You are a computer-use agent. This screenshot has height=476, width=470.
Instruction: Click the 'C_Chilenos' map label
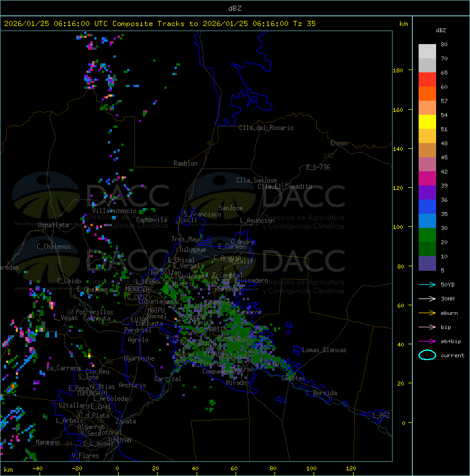click(54, 246)
